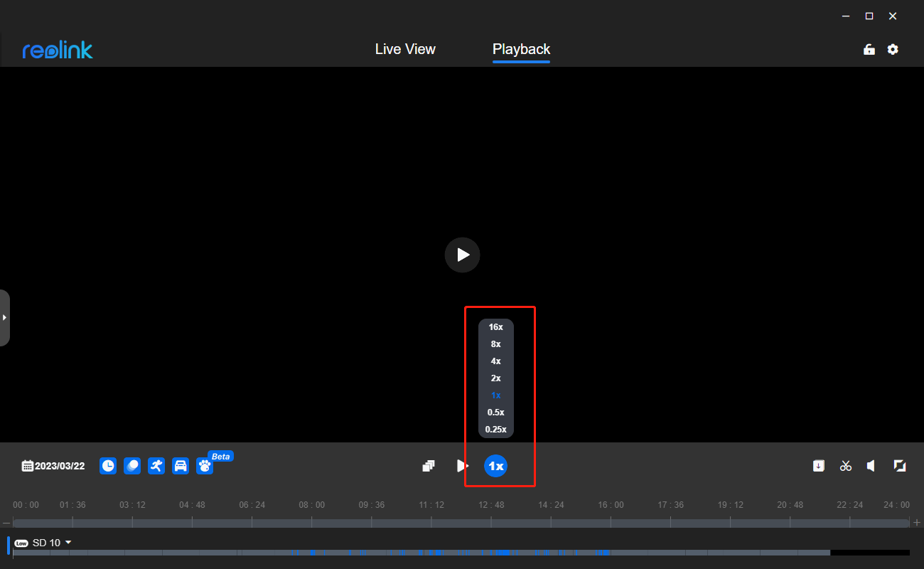Viewport: 924px width, 569px height.
Task: Click the 03:12 timeline label
Action: (132, 505)
